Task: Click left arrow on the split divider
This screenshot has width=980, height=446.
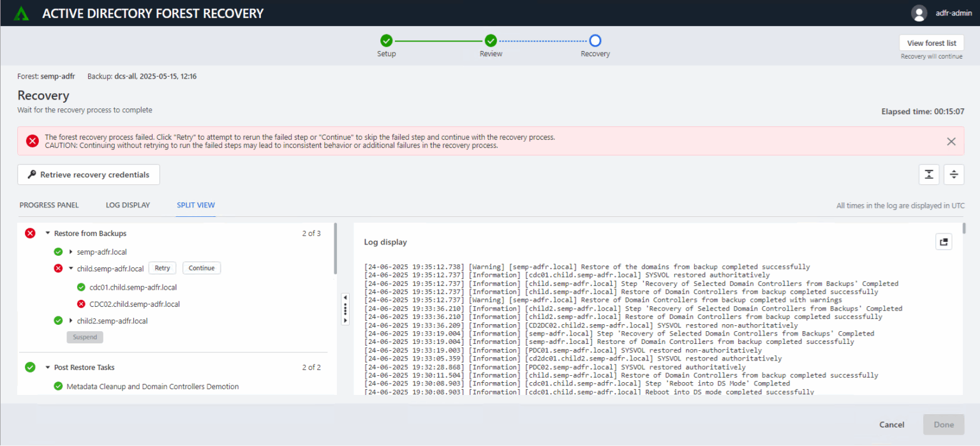Action: (x=345, y=297)
